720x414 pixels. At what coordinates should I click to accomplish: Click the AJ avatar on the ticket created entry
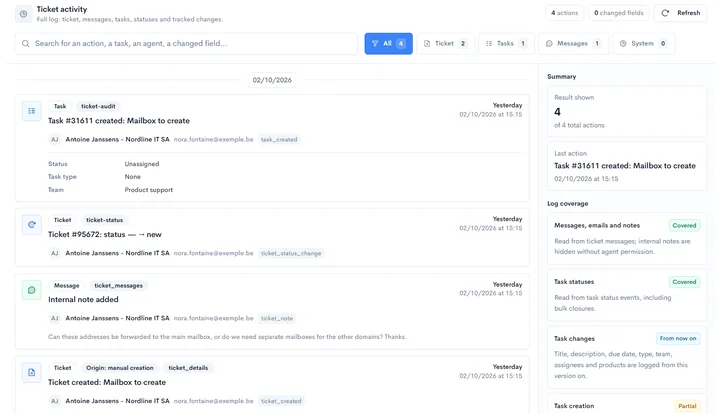55,401
